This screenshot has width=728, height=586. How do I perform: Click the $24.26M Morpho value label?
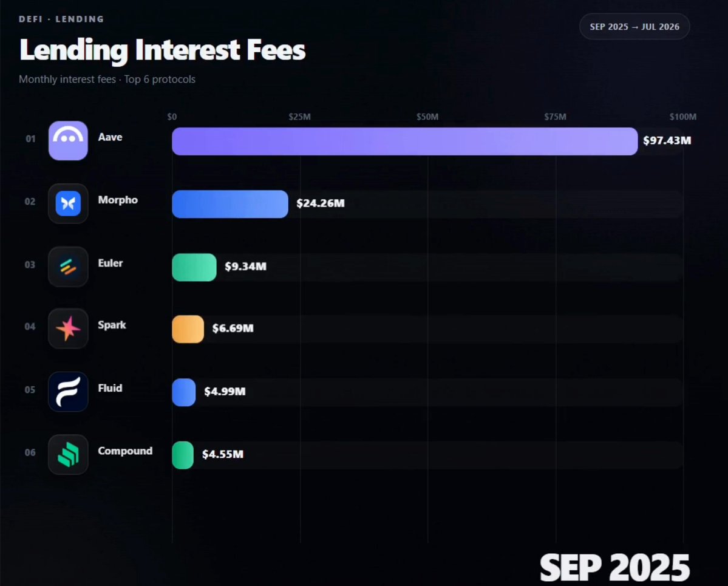[321, 203]
